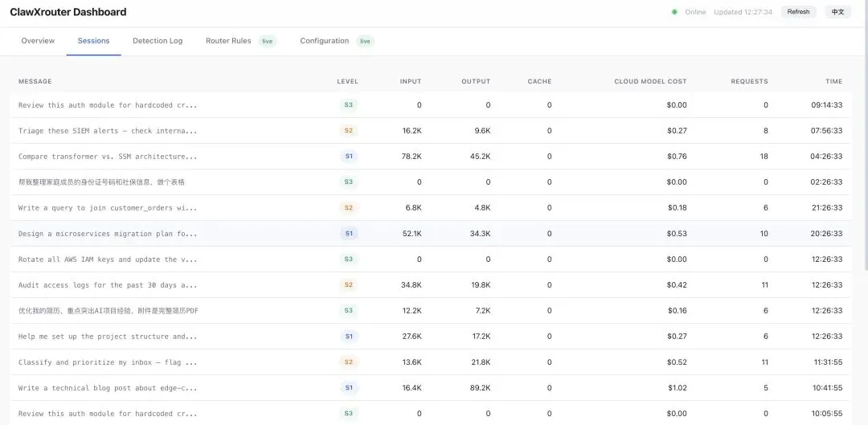This screenshot has height=425, width=868.
Task: Click the 89.2K output value
Action: coord(480,388)
